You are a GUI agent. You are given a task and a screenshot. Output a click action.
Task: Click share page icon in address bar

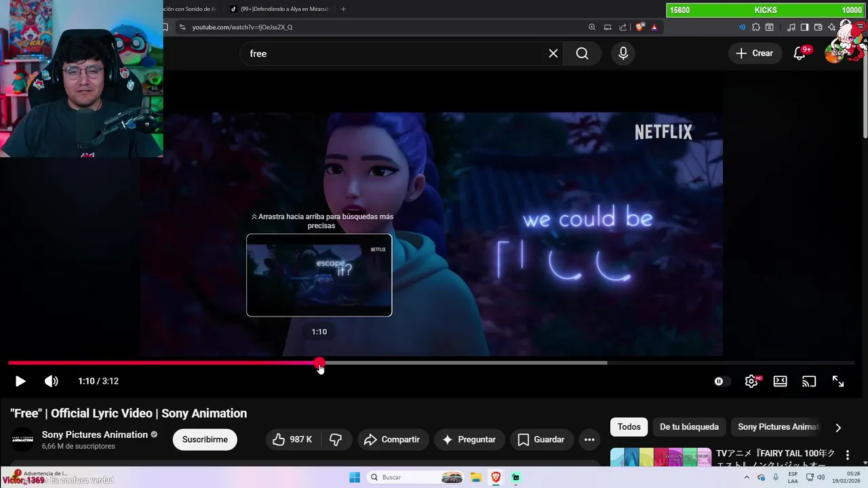pyautogui.click(x=623, y=27)
